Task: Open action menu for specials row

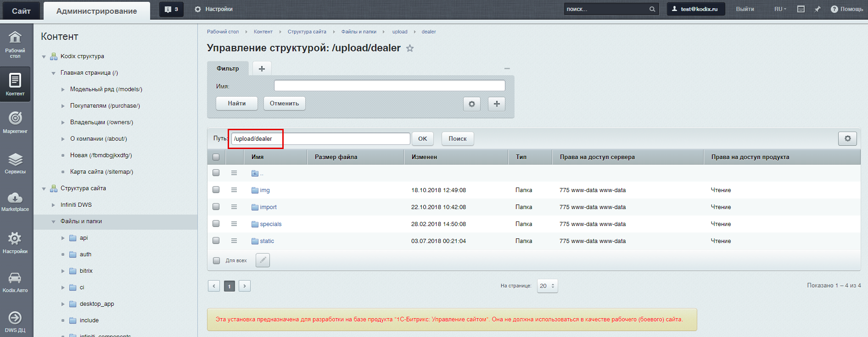Action: click(x=234, y=224)
